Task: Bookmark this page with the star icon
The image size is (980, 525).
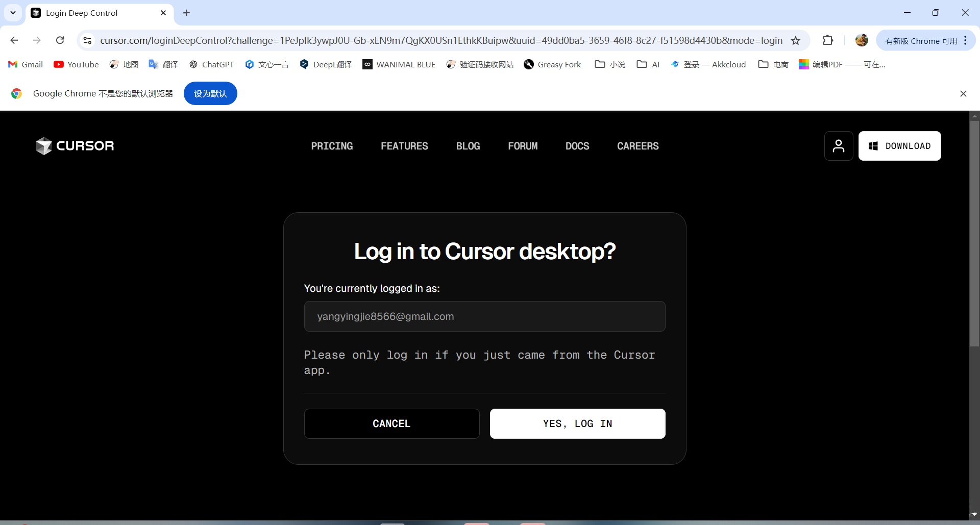Action: pyautogui.click(x=796, y=40)
